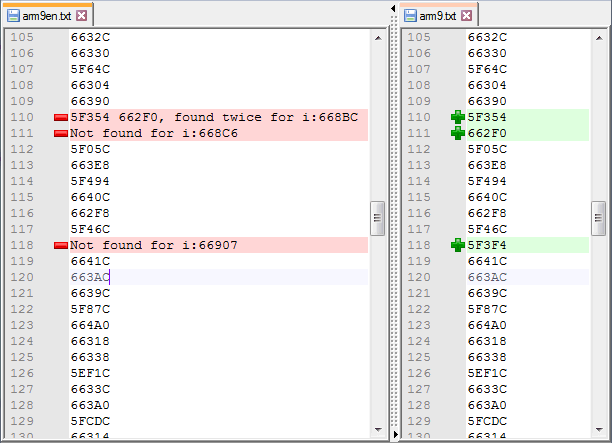
Task: Click line 5F494 in arm9.txt pane
Action: coord(487,181)
